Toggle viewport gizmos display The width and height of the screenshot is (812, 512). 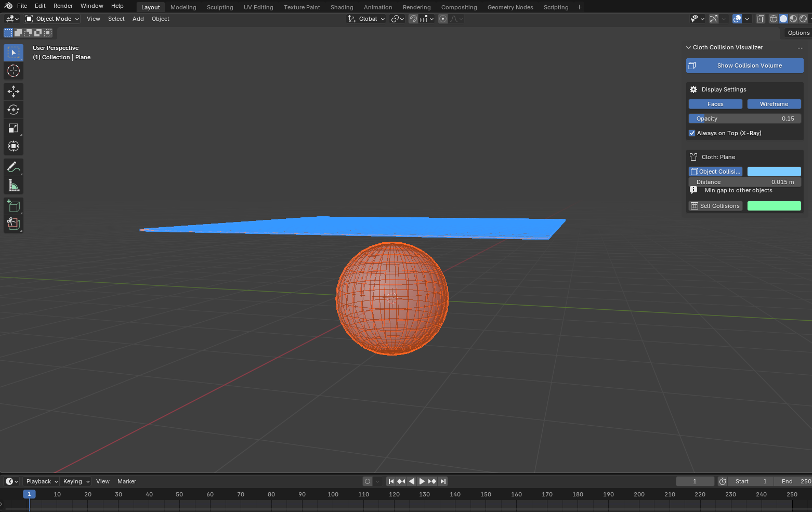tap(714, 19)
